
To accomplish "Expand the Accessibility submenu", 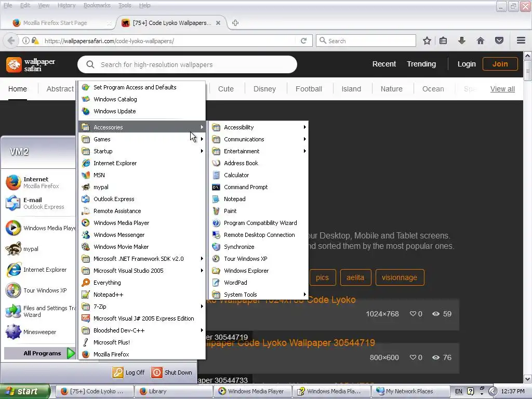I will point(258,127).
